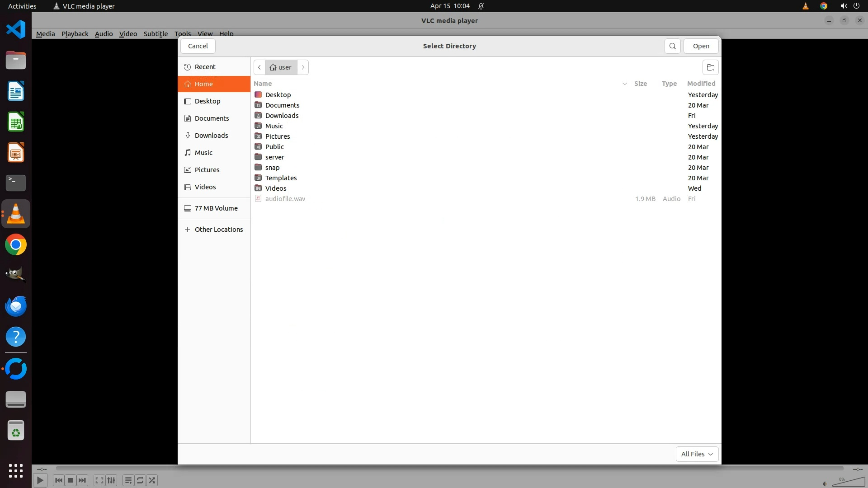This screenshot has width=868, height=488.
Task: Create new folder via folder-plus icon
Action: coord(710,68)
